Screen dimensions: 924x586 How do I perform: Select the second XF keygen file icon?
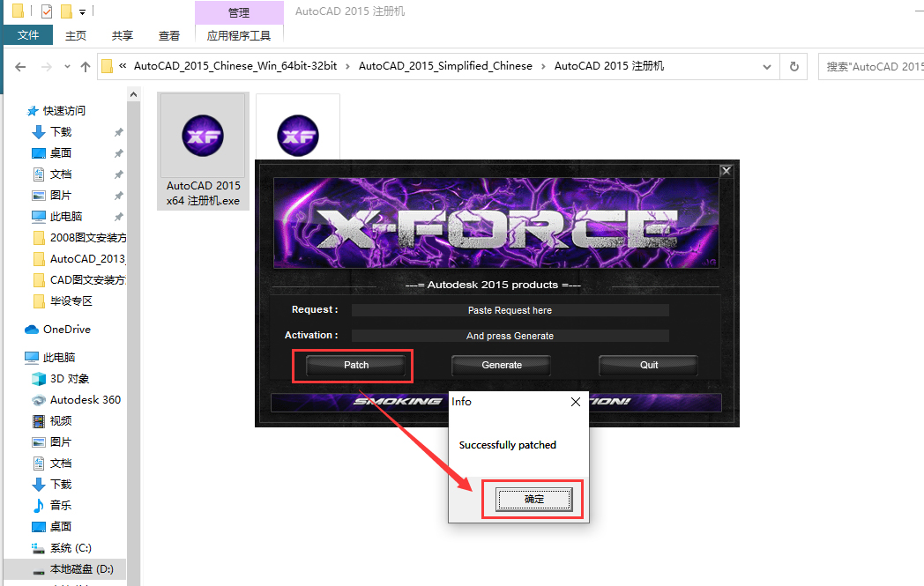click(x=298, y=136)
